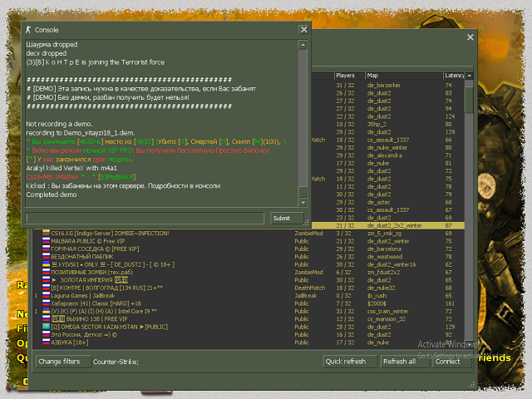Close the Console window
The image size is (532, 399).
coord(303,30)
